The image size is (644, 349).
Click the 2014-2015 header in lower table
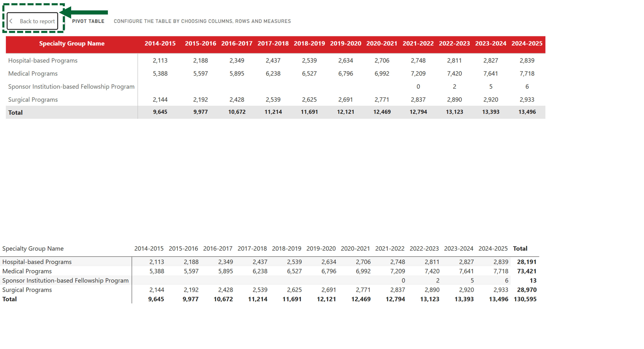[149, 248]
